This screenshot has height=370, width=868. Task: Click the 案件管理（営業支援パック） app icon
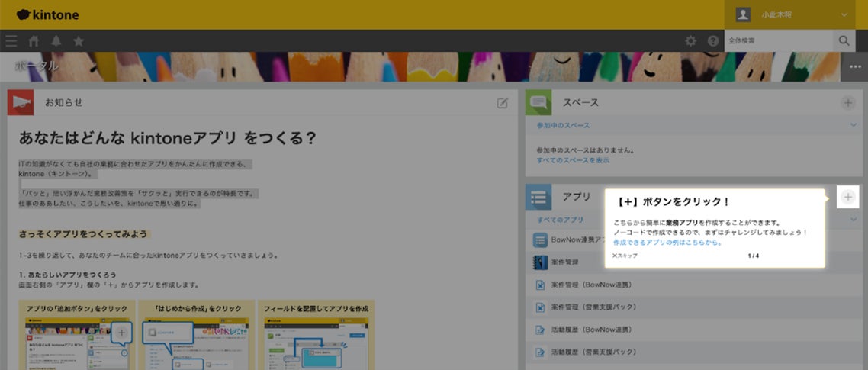pos(540,307)
